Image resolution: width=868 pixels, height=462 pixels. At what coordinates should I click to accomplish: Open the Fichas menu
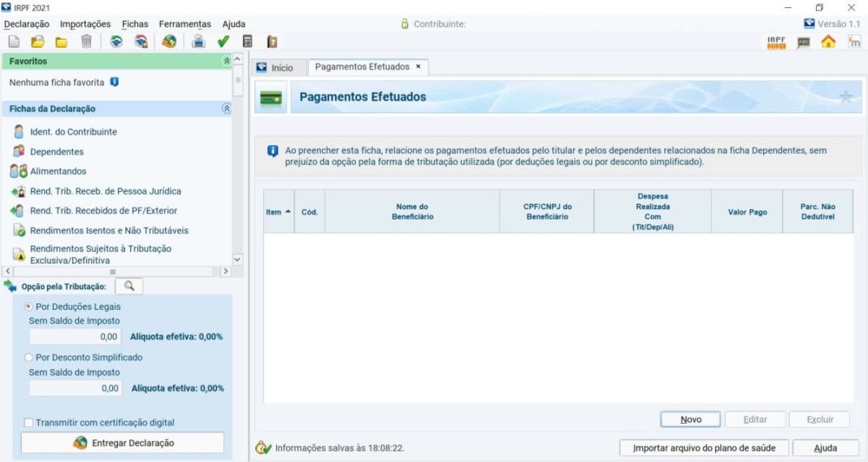(x=135, y=24)
